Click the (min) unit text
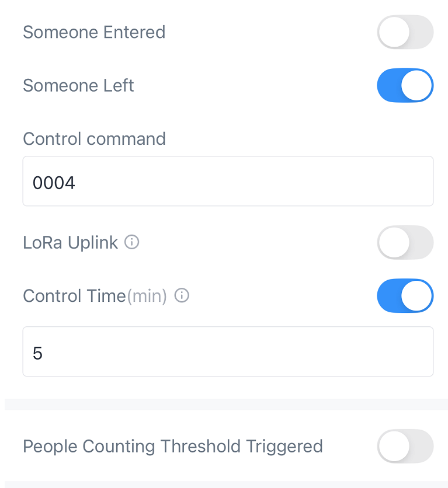Viewport: 448px width, 488px height. (147, 297)
